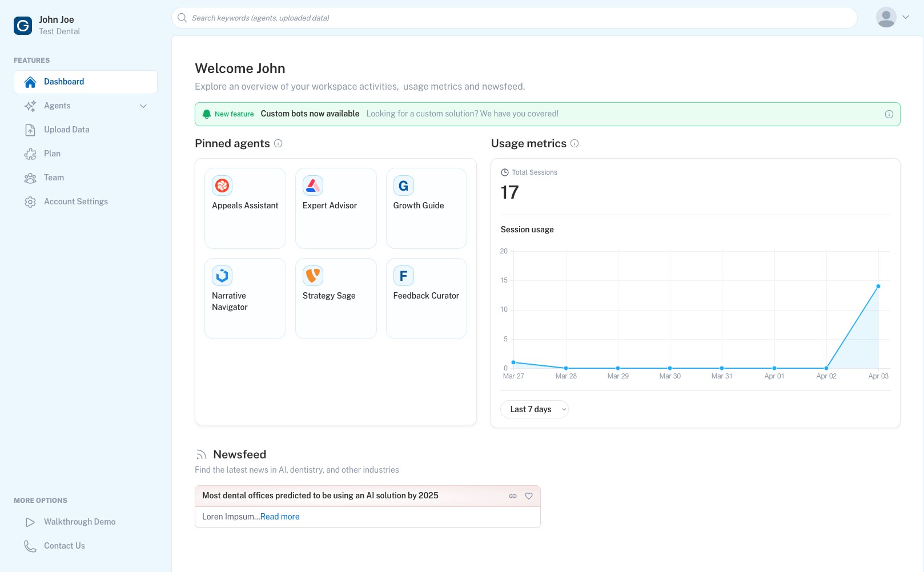924x572 pixels.
Task: Click the Apr 03 data point on chart
Action: [x=878, y=287]
